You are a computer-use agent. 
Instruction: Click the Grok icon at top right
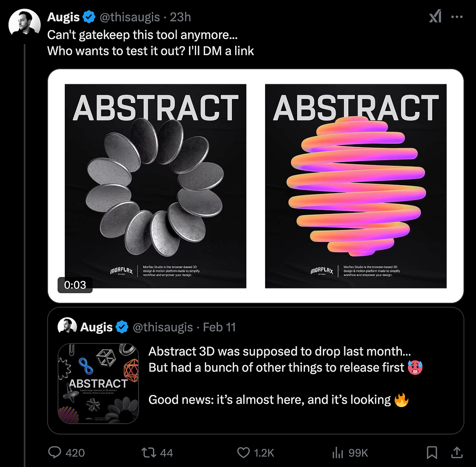tap(435, 17)
